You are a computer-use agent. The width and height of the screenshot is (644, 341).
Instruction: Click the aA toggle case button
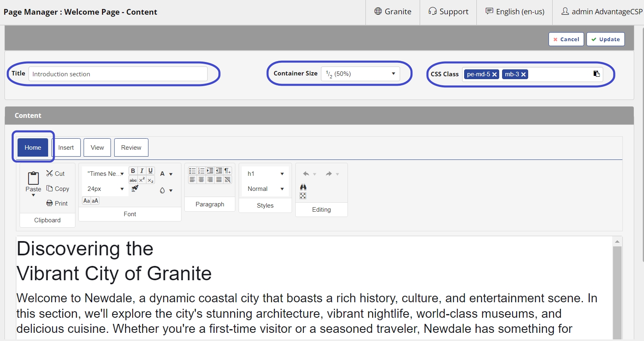pos(95,201)
